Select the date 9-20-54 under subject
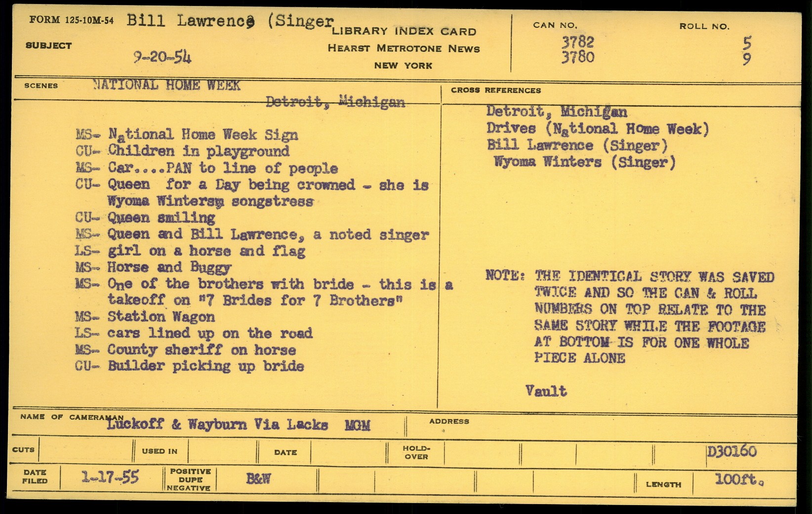 point(162,58)
